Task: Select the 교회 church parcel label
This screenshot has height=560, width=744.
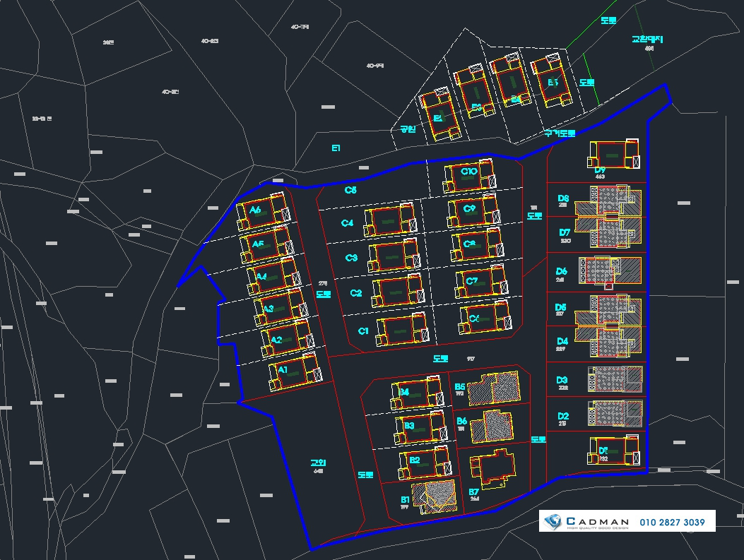Action: [318, 463]
